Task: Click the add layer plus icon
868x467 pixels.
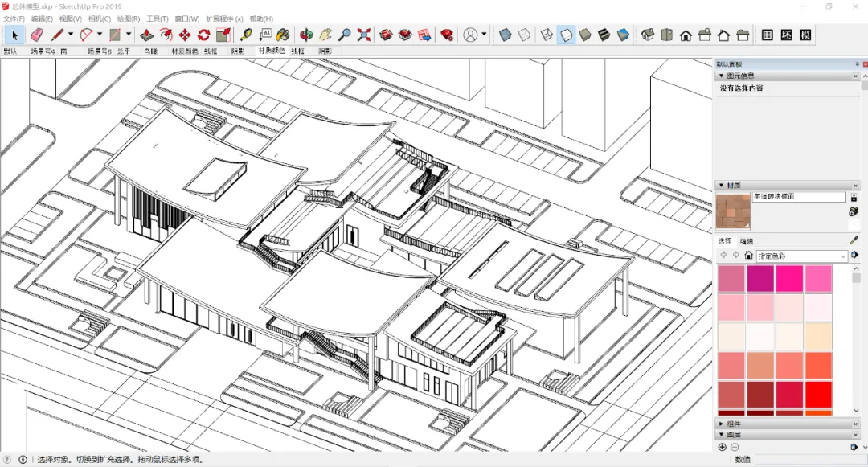Action: tap(722, 447)
